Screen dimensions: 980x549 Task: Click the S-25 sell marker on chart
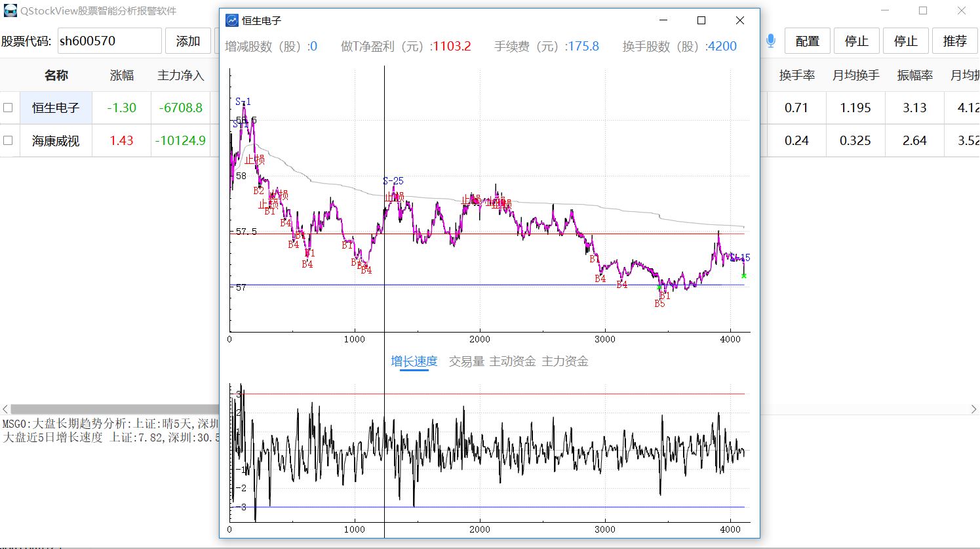coord(393,181)
